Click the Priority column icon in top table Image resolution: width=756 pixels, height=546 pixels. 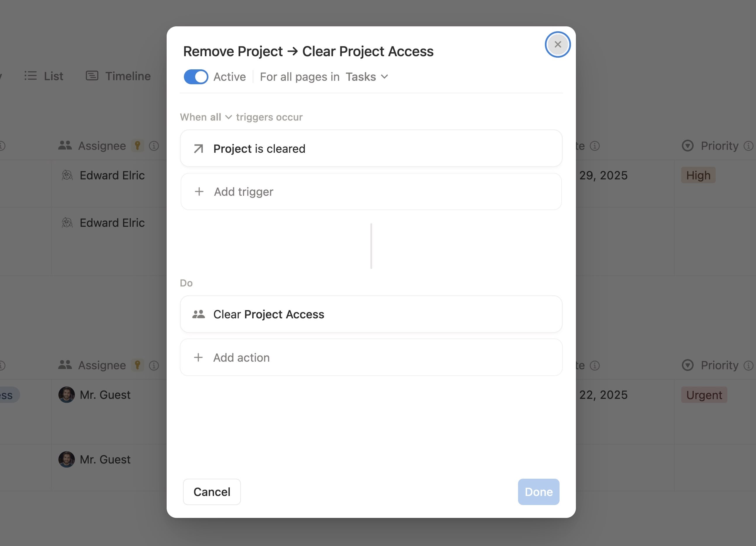tap(687, 146)
